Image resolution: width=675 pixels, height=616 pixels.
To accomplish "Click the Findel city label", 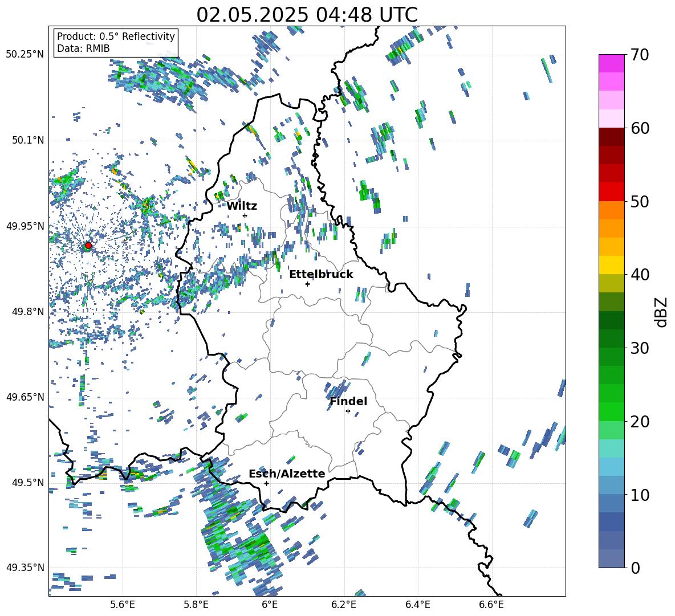I will 348,401.
